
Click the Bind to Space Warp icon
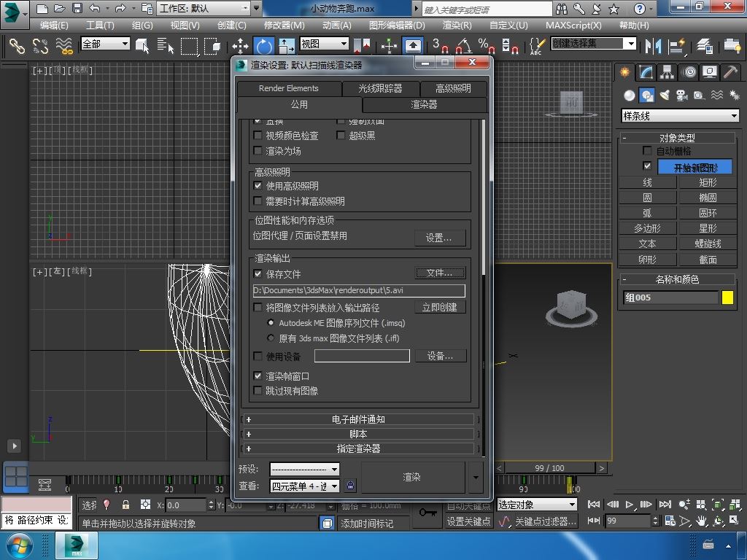pos(64,46)
